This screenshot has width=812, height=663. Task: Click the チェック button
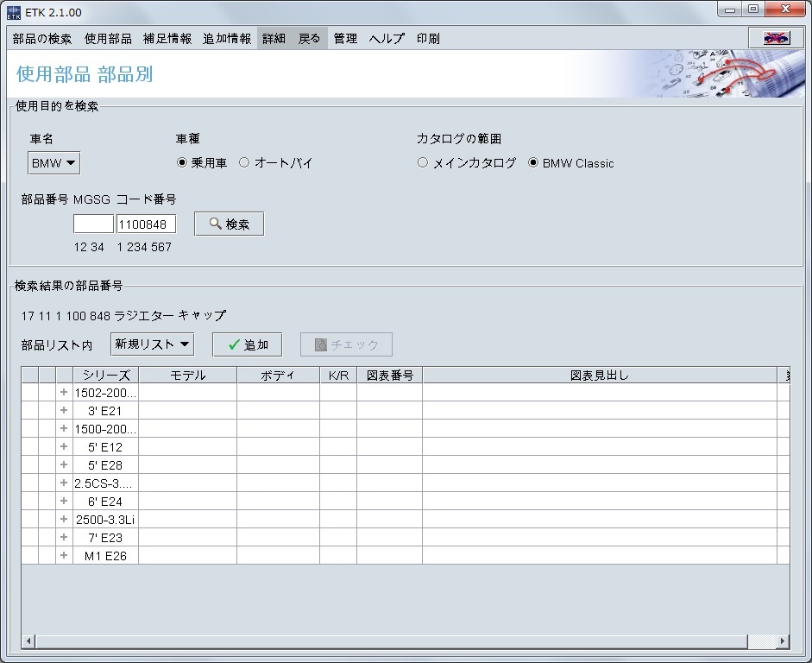(346, 344)
